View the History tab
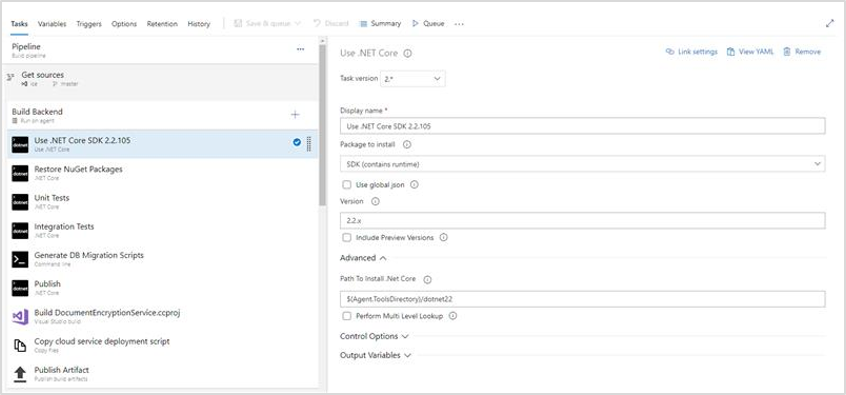 point(199,24)
